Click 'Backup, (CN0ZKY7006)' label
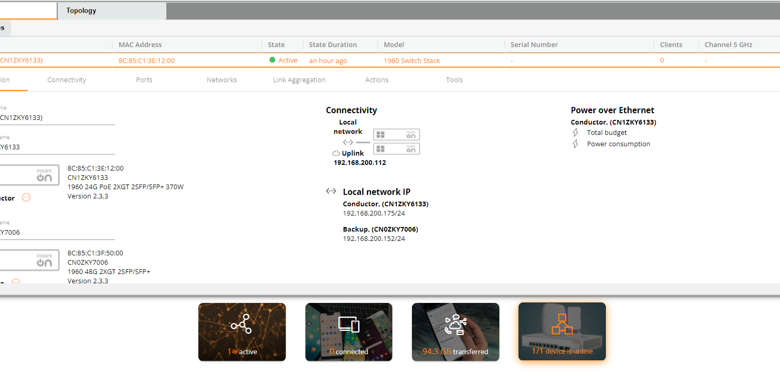The width and height of the screenshot is (780, 372). click(x=381, y=229)
